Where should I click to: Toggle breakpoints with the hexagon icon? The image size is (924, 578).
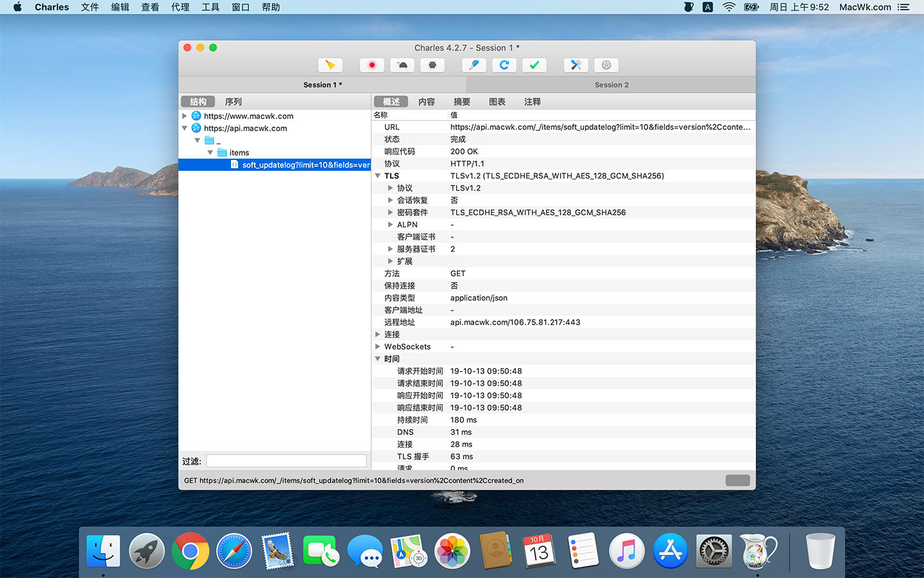pyautogui.click(x=432, y=65)
